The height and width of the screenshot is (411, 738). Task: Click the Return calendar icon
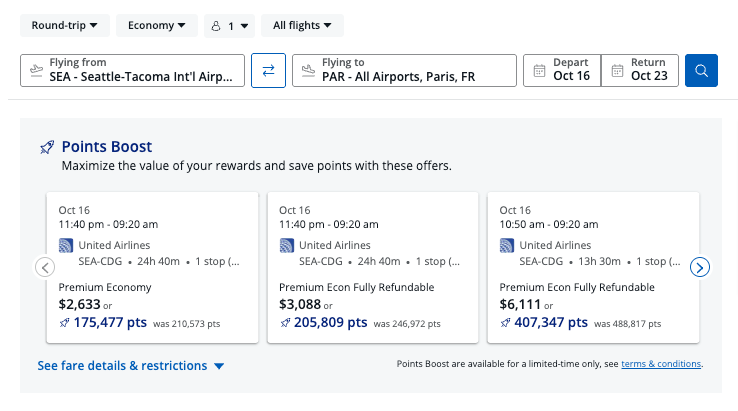(617, 71)
